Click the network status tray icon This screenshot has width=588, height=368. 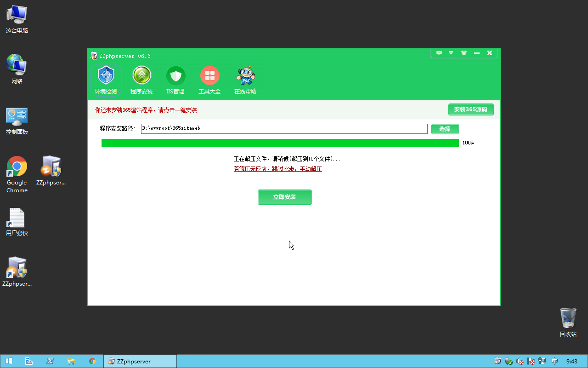point(542,361)
